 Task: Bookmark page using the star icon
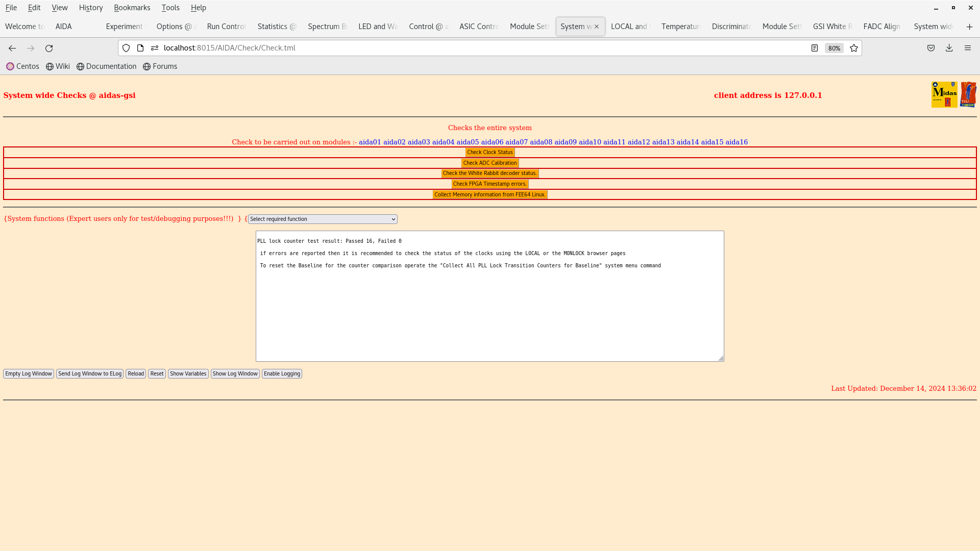(x=854, y=48)
